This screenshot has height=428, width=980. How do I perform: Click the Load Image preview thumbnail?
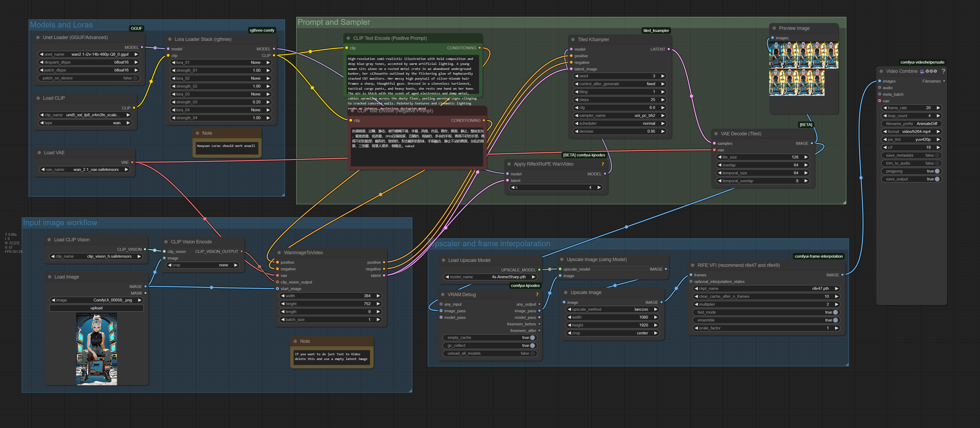[x=97, y=349]
